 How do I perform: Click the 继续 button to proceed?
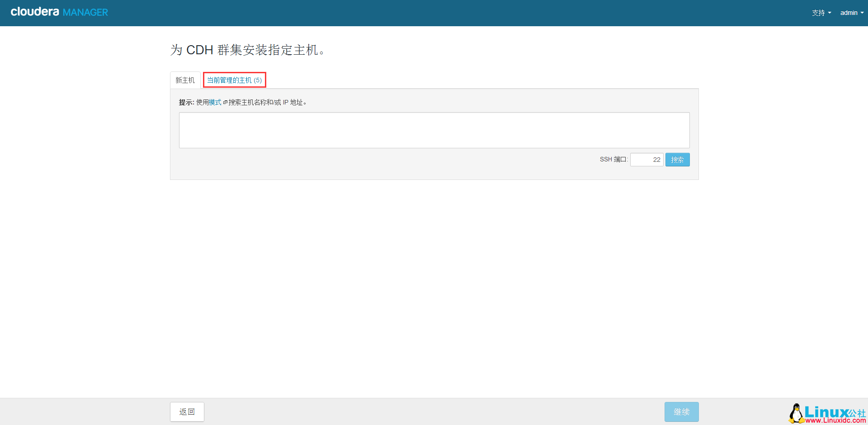(x=681, y=411)
